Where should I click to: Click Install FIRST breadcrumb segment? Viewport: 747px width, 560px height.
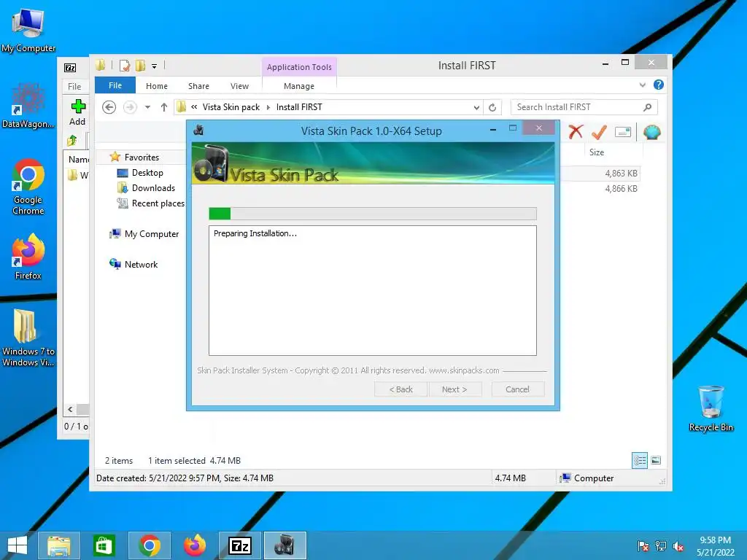click(299, 107)
